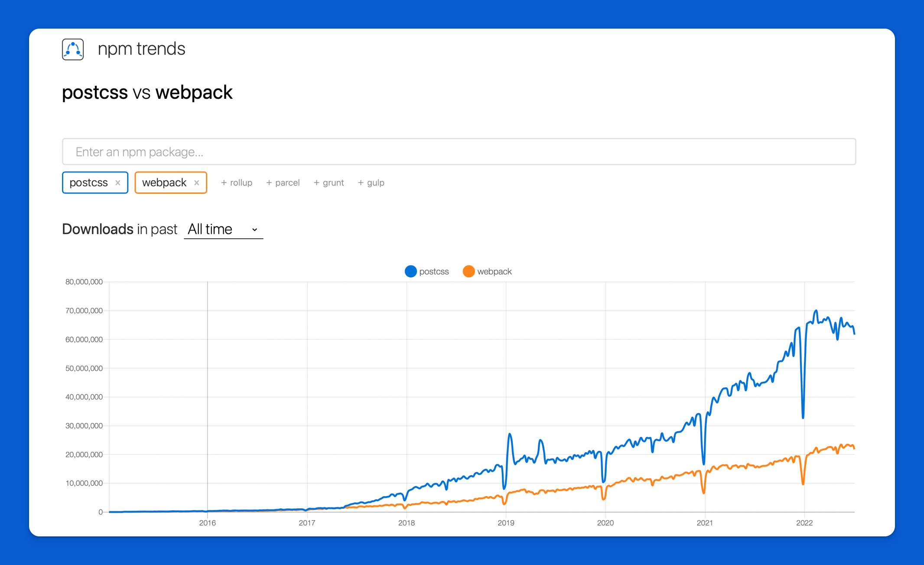Screen dimensions: 924x565
Task: Select the postcss package chip
Action: coord(89,182)
